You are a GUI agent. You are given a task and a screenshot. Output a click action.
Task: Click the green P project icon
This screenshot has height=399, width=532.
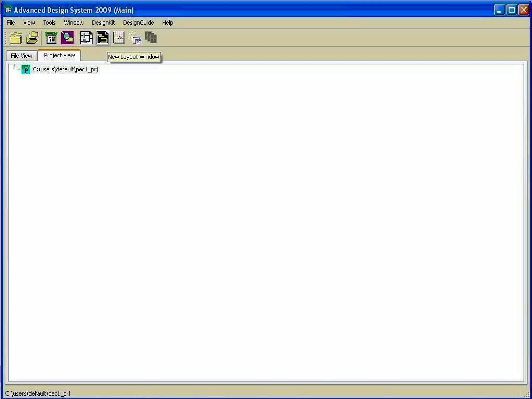coord(26,69)
